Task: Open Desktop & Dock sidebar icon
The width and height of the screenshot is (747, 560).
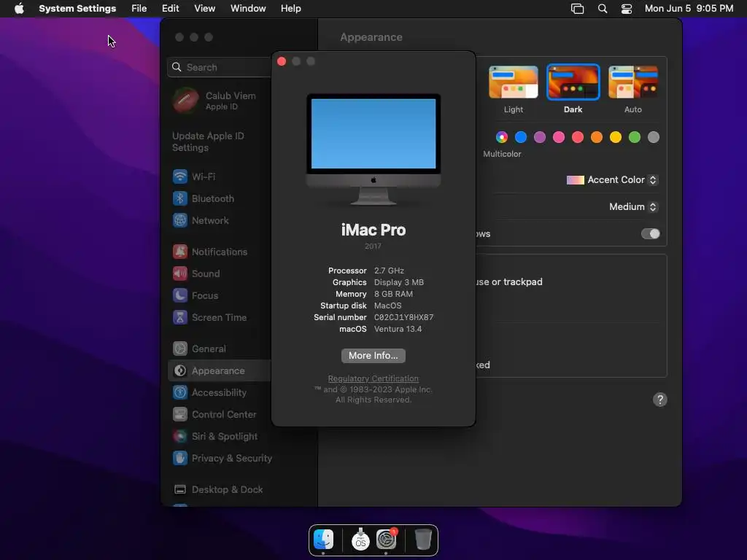Action: click(x=180, y=489)
